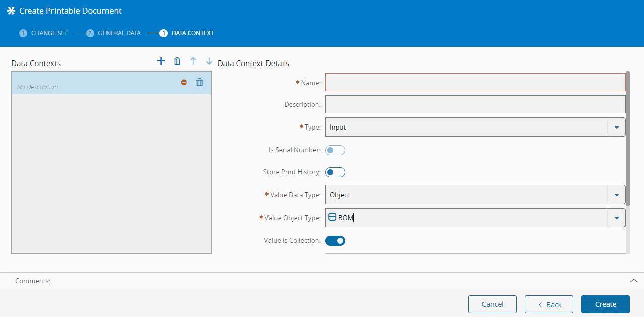Expand the Value Data Type dropdown
The height and width of the screenshot is (317, 644).
(616, 195)
